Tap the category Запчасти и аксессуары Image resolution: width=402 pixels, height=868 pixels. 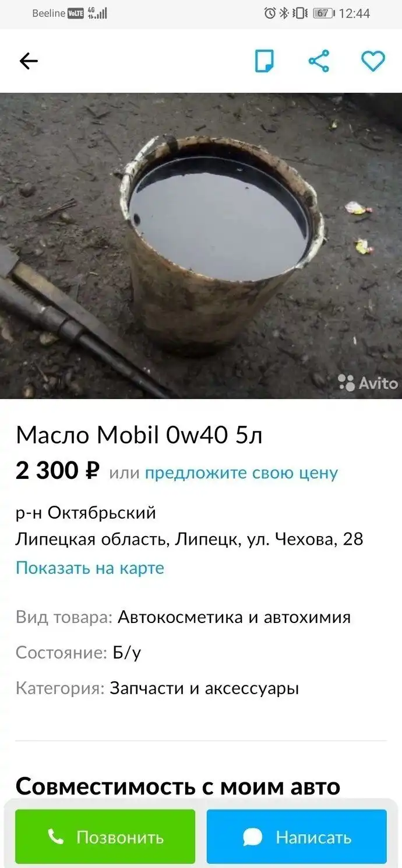pos(204,688)
